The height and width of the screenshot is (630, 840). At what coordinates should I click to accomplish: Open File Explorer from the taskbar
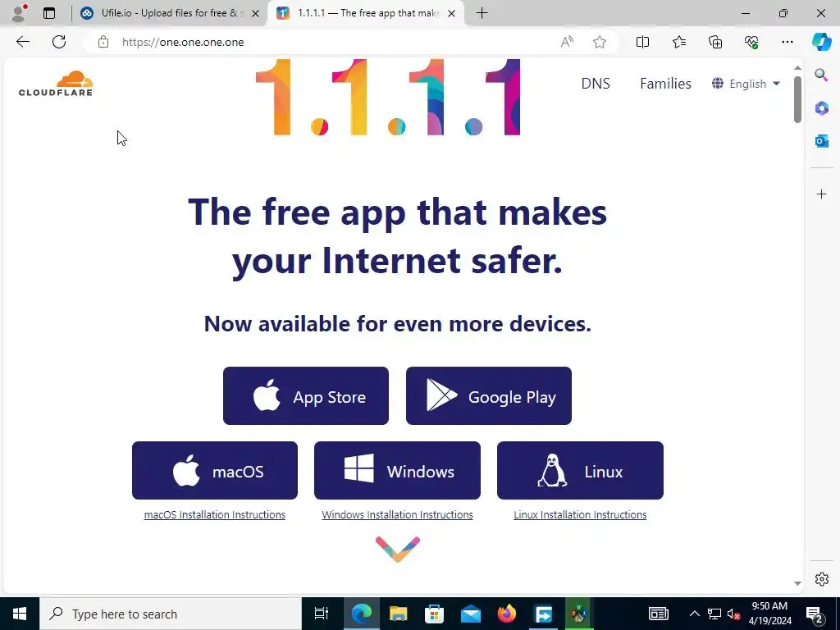398,614
